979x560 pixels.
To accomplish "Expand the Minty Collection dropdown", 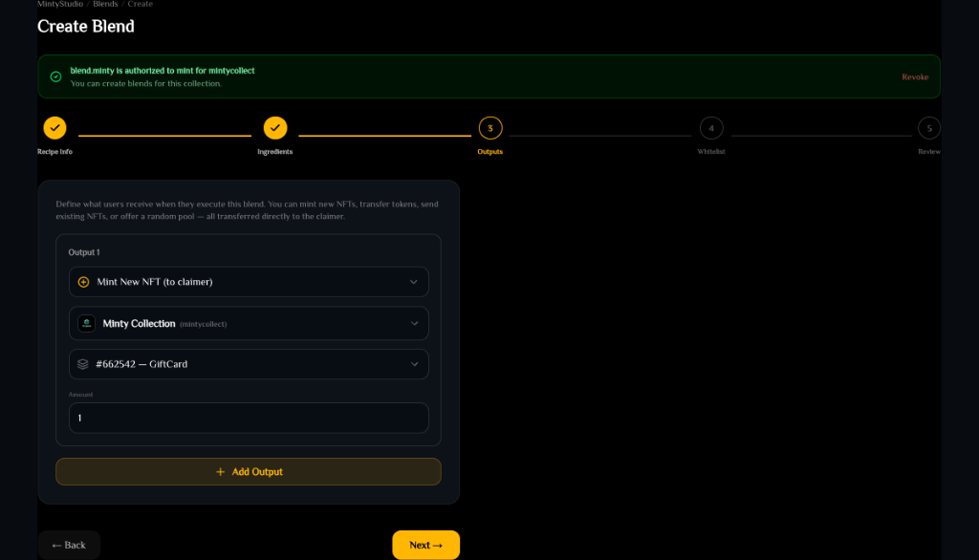I will click(x=249, y=323).
